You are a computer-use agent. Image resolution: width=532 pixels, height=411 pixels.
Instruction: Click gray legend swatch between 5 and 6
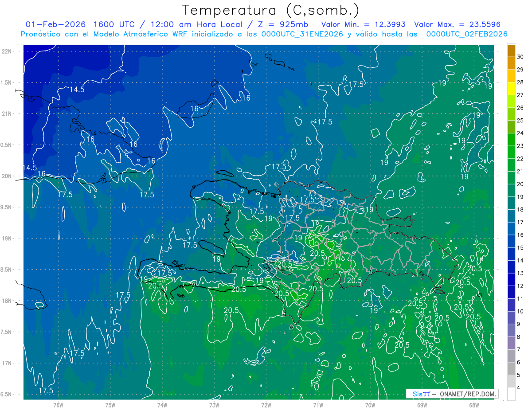pos(511,368)
